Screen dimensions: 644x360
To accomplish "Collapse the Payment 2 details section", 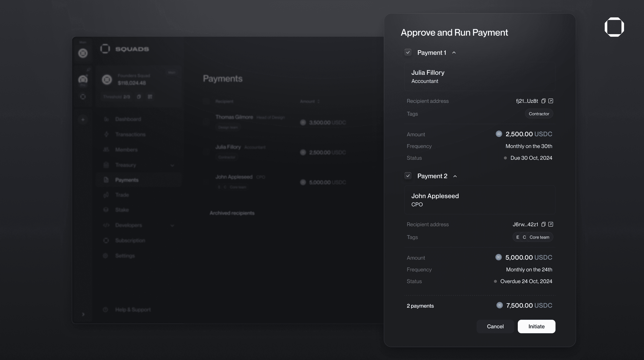I will pyautogui.click(x=455, y=176).
